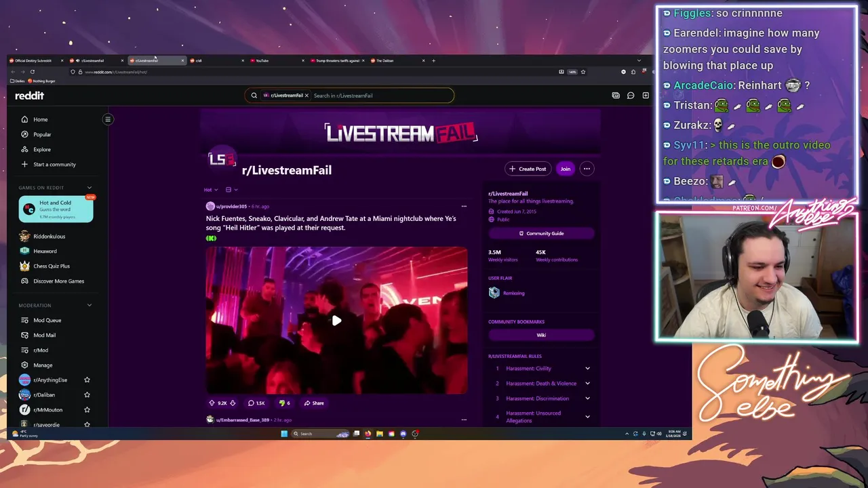Screen dimensions: 868x488
Task: Open File Explorer from the taskbar
Action: (380, 434)
